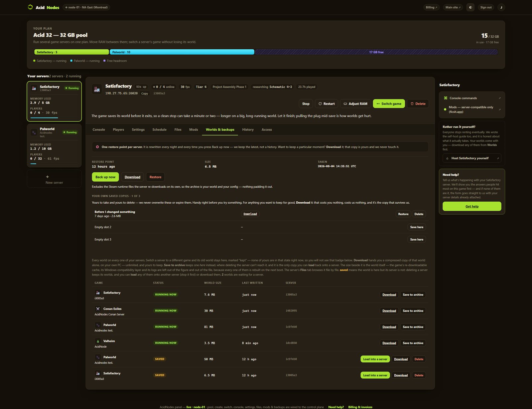Click the Back up now button

tap(105, 177)
